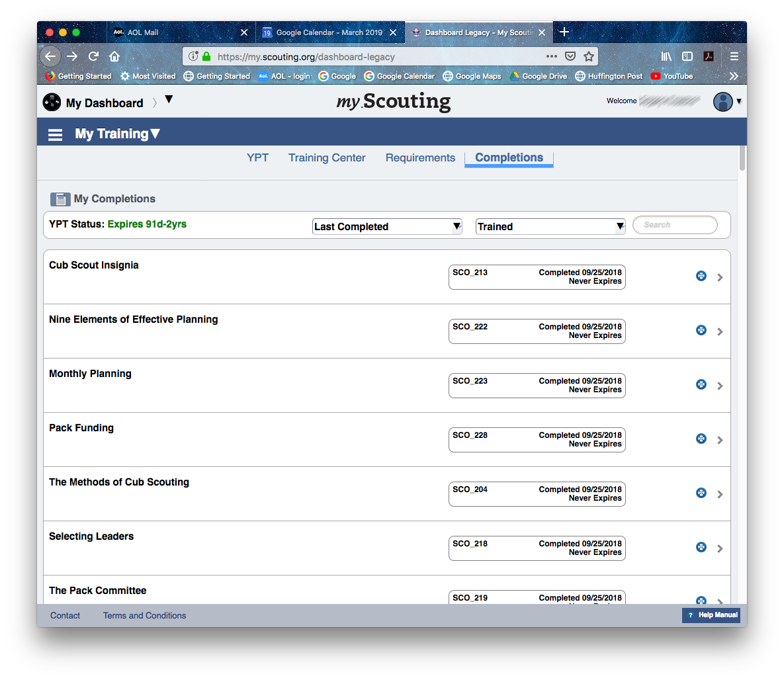
Task: Select the SCO_213 completion box
Action: pyautogui.click(x=537, y=277)
